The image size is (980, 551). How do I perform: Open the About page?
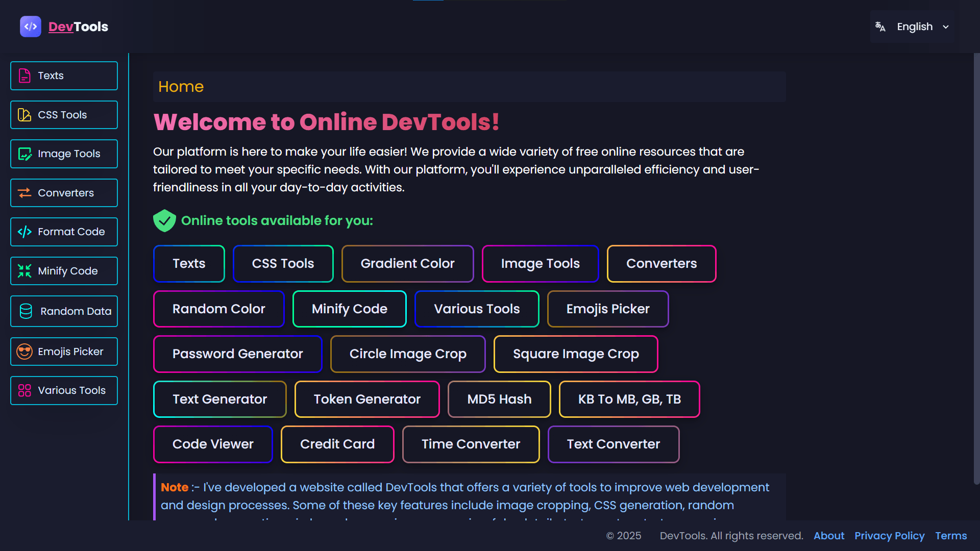coord(828,536)
